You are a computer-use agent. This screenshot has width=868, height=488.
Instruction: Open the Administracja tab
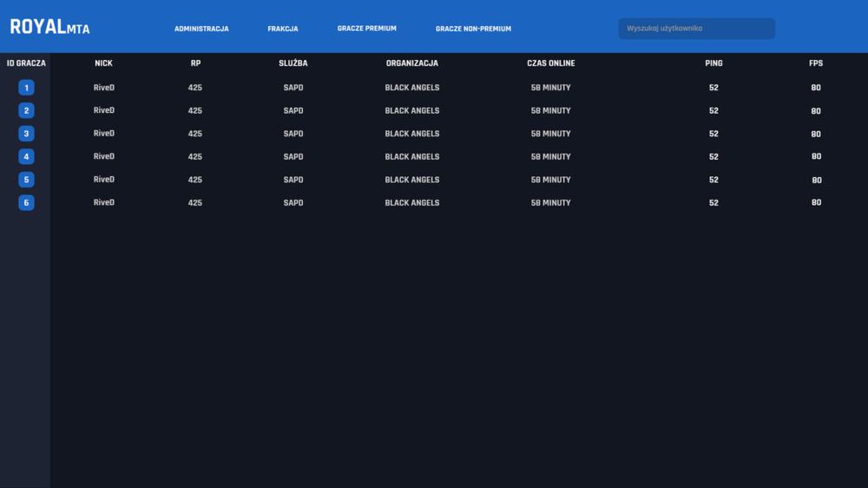pyautogui.click(x=201, y=29)
